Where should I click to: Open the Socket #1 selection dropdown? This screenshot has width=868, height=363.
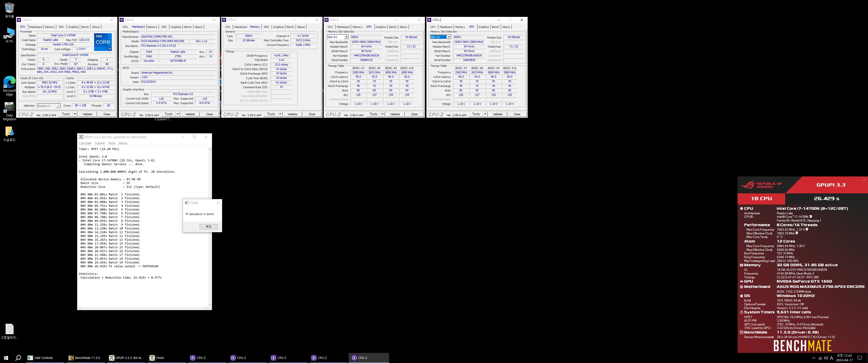(x=49, y=106)
